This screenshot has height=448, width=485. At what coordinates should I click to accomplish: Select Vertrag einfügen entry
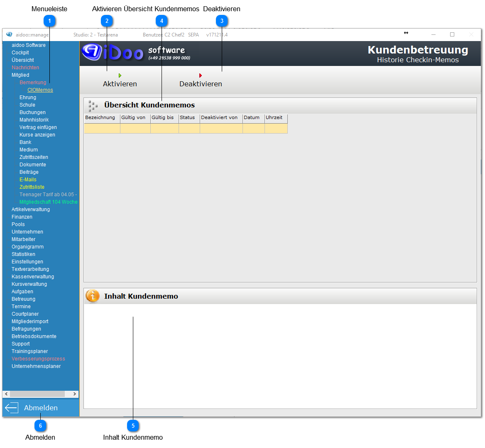[x=38, y=127]
